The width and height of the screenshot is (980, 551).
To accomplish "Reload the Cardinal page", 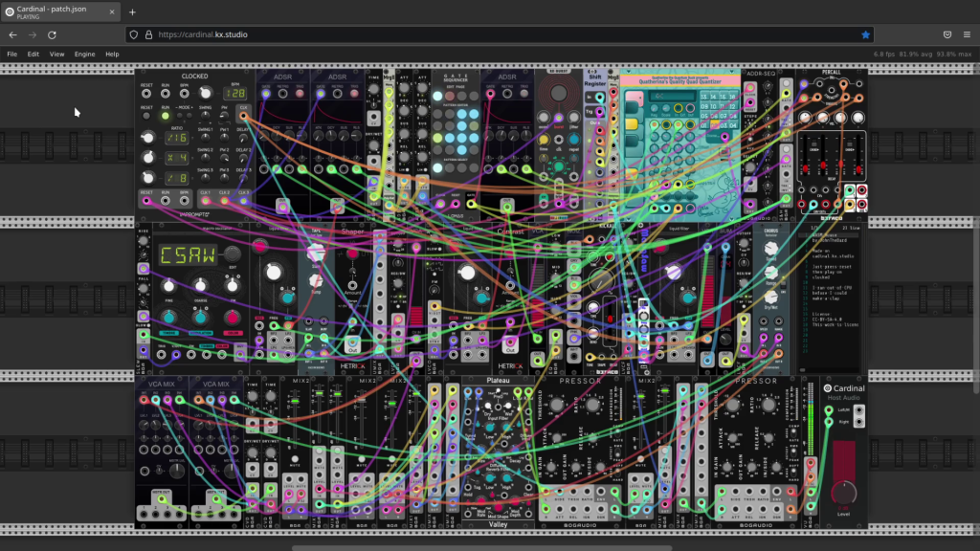I will (x=52, y=35).
